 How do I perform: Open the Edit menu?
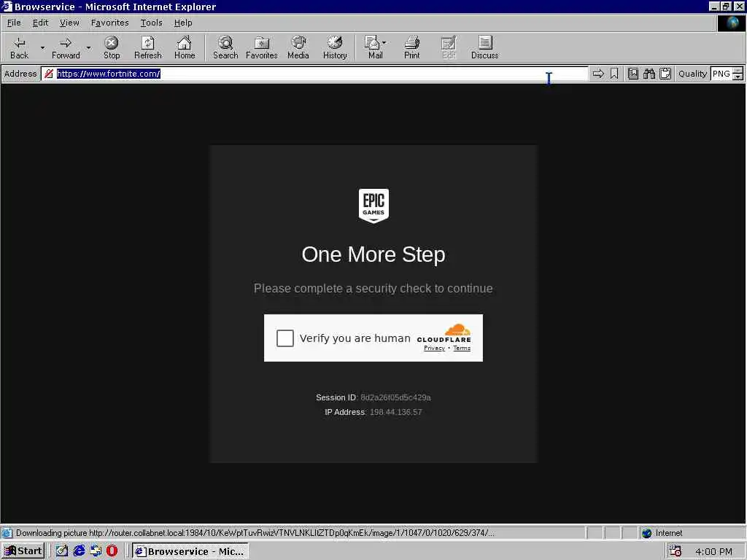(41, 23)
